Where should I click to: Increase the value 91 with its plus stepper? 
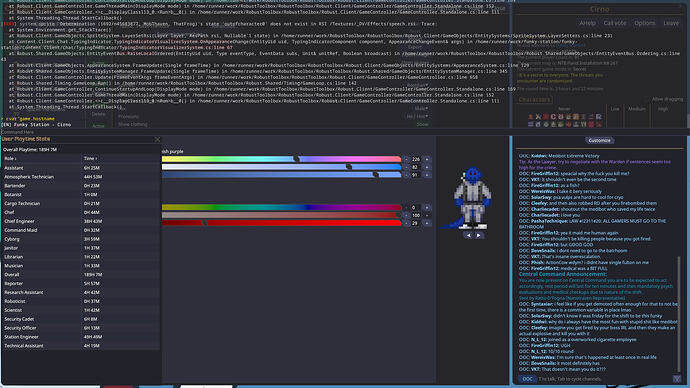(x=427, y=175)
